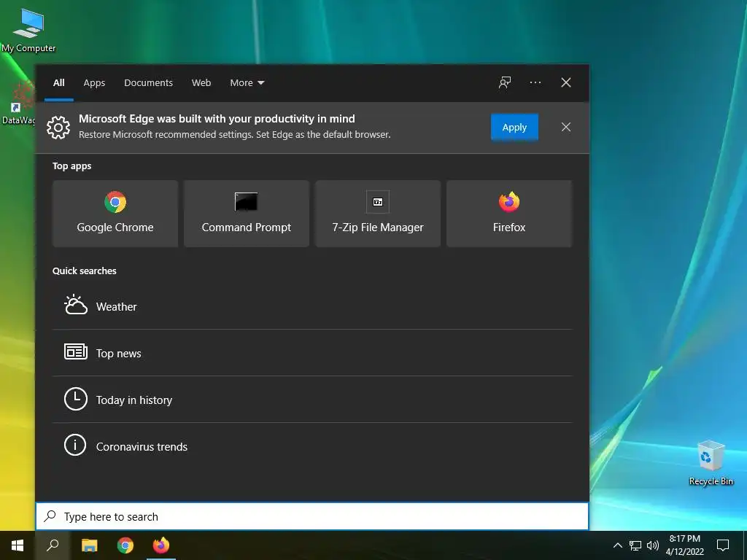Click the taskbar search magnifier button
This screenshot has height=560, width=747.
pyautogui.click(x=53, y=545)
